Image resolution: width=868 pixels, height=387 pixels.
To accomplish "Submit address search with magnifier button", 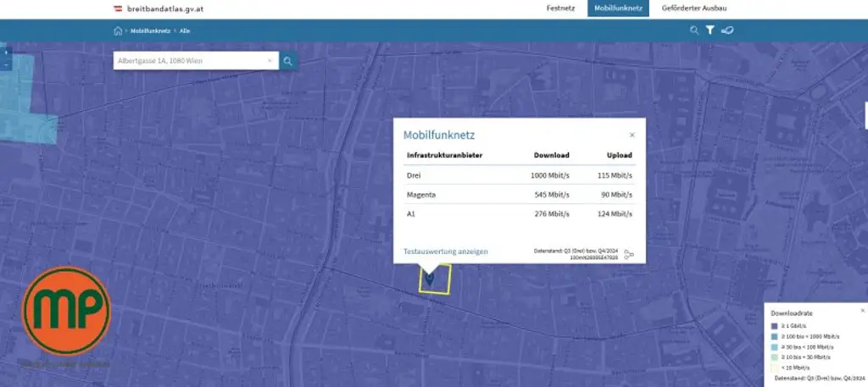I will point(288,61).
